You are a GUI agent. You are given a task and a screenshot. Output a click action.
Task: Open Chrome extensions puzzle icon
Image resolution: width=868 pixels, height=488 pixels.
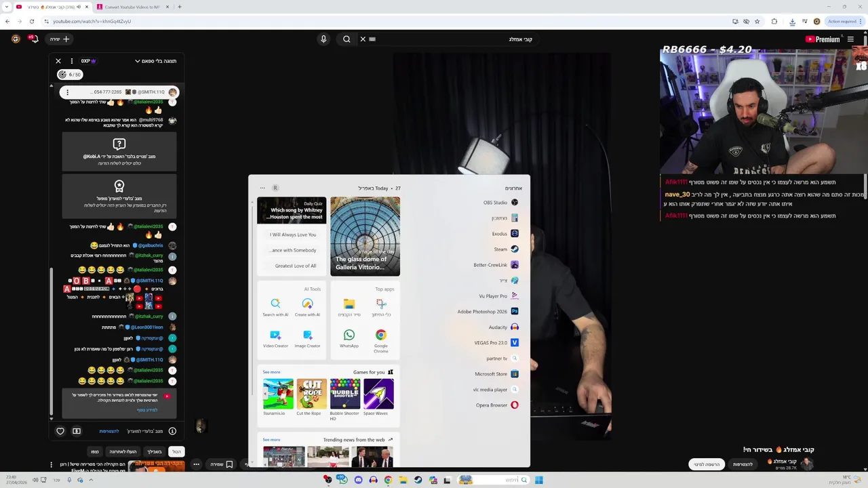(774, 21)
